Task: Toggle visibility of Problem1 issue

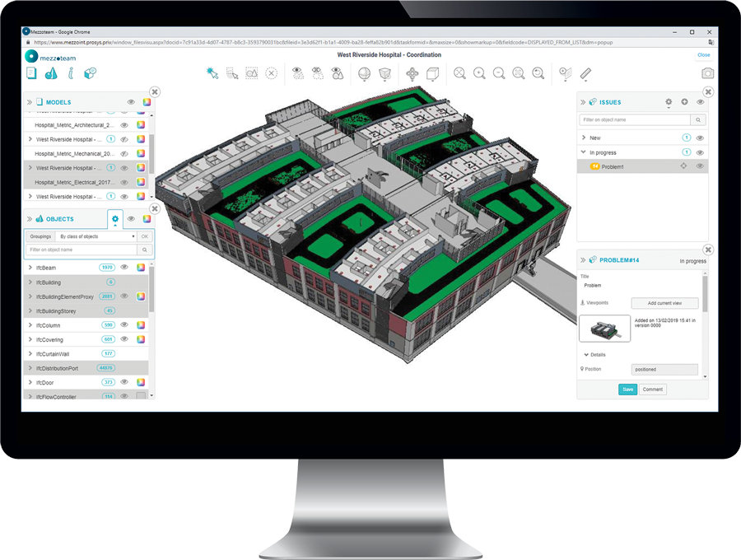Action: (x=700, y=166)
